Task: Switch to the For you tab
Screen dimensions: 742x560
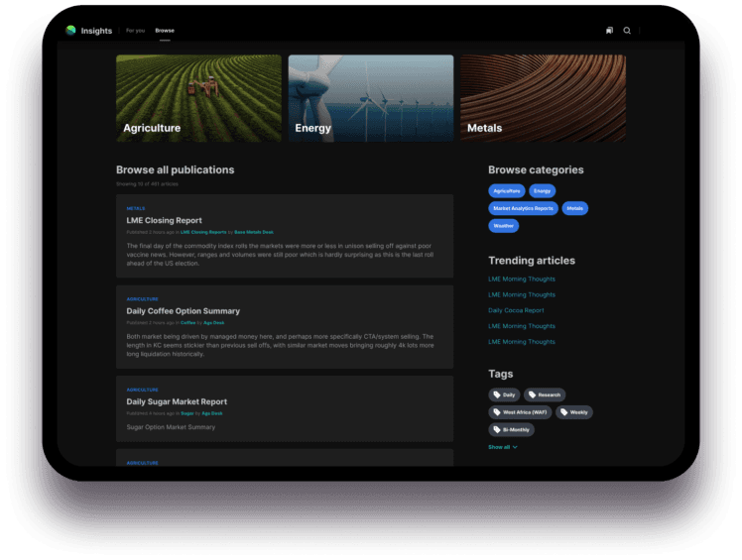Action: 135,31
